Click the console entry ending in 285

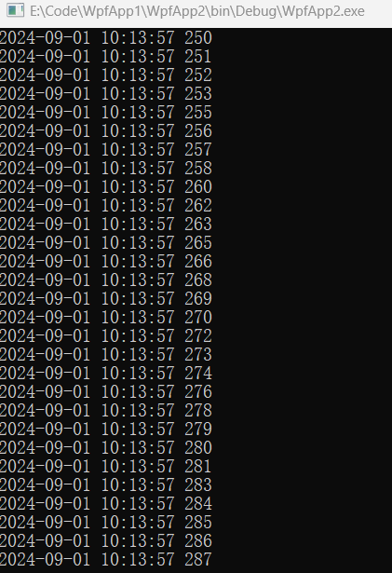[x=106, y=522]
